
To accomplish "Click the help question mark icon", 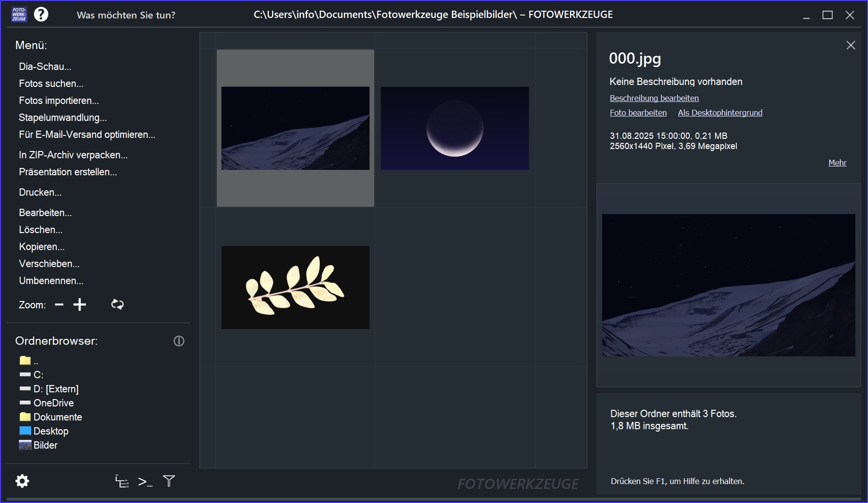I will pos(41,15).
